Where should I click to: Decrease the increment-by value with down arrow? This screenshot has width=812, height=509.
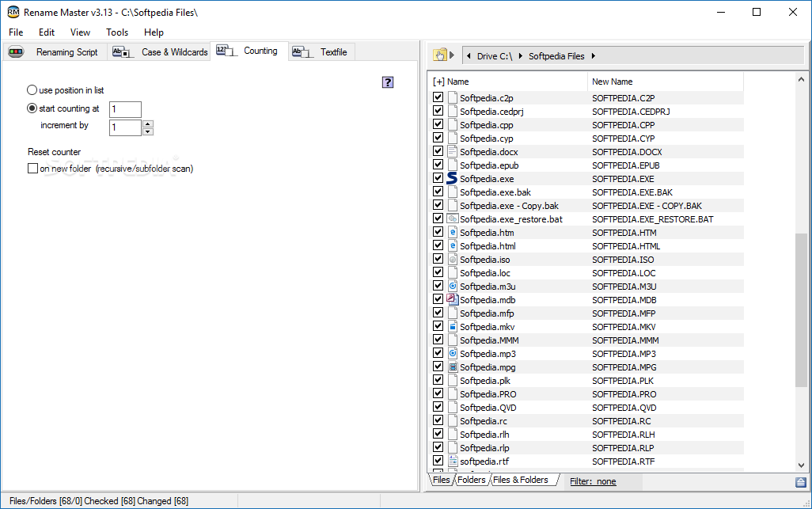coord(148,131)
